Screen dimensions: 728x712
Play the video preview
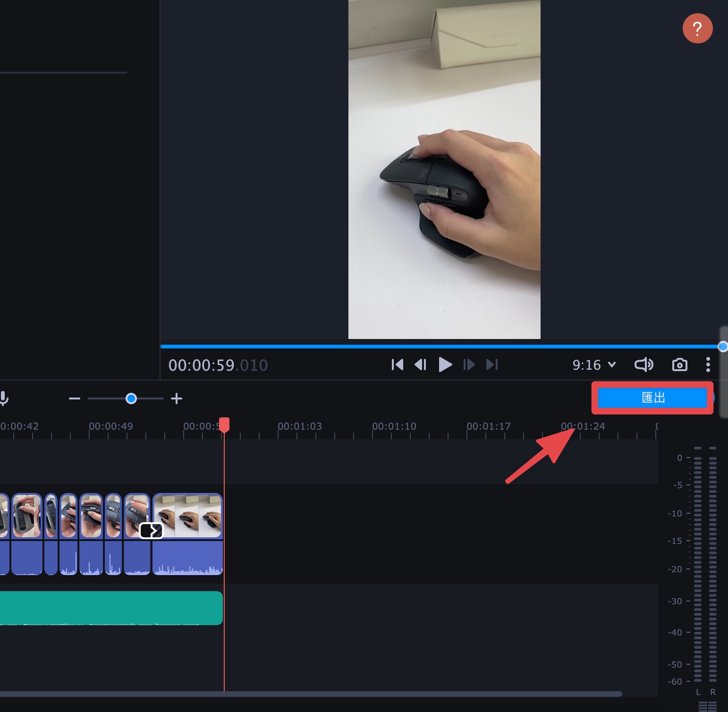point(445,364)
